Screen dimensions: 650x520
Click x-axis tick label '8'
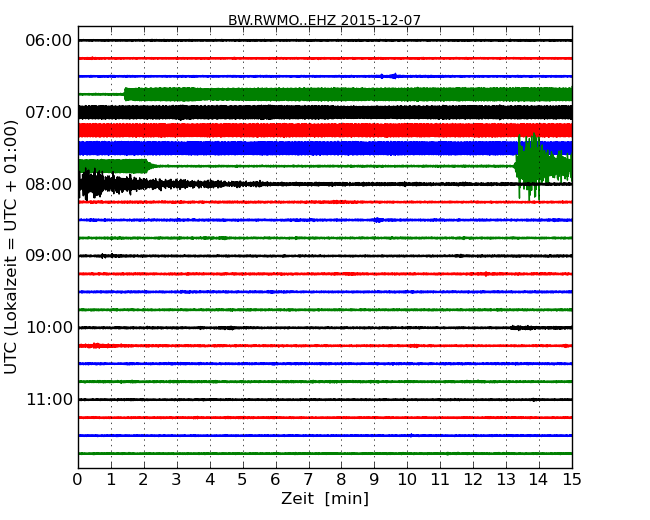pos(341,480)
